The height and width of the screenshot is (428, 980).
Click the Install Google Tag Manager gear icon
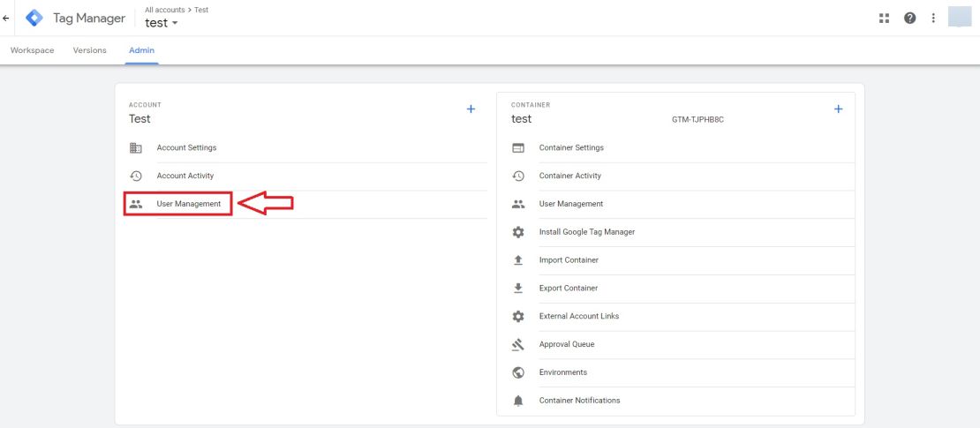[518, 232]
